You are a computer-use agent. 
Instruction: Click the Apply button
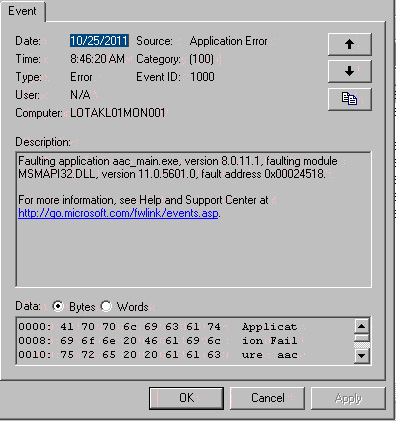pos(348,398)
